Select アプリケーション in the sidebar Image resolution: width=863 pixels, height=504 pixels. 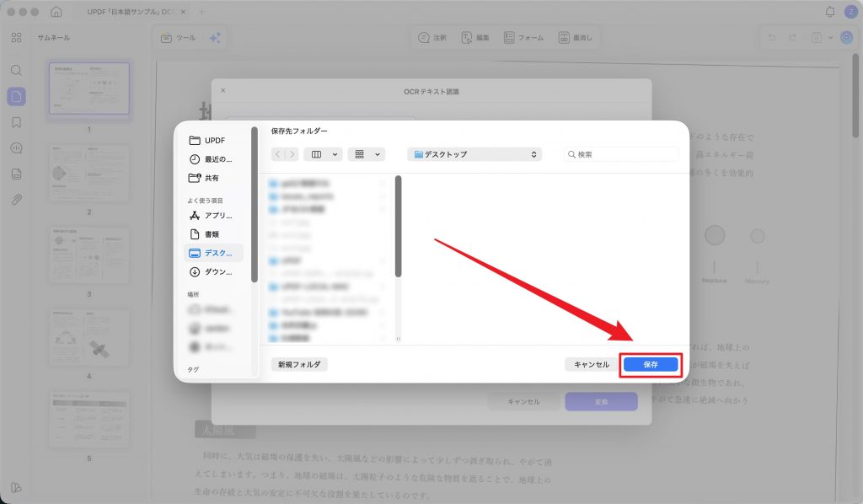214,215
